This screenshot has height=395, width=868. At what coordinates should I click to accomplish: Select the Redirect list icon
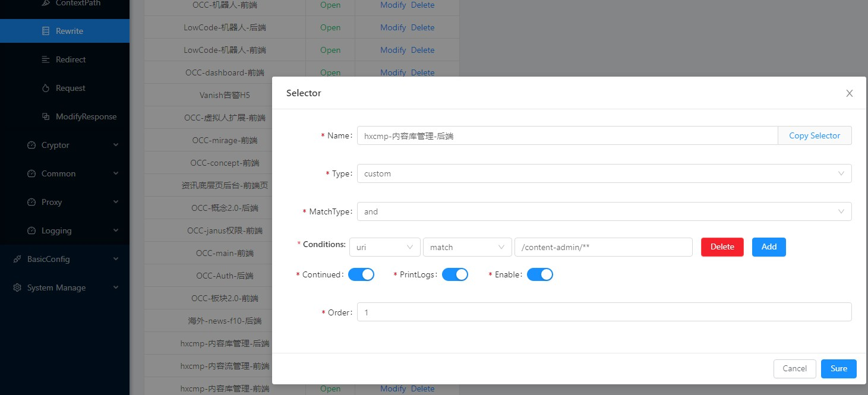tap(46, 59)
